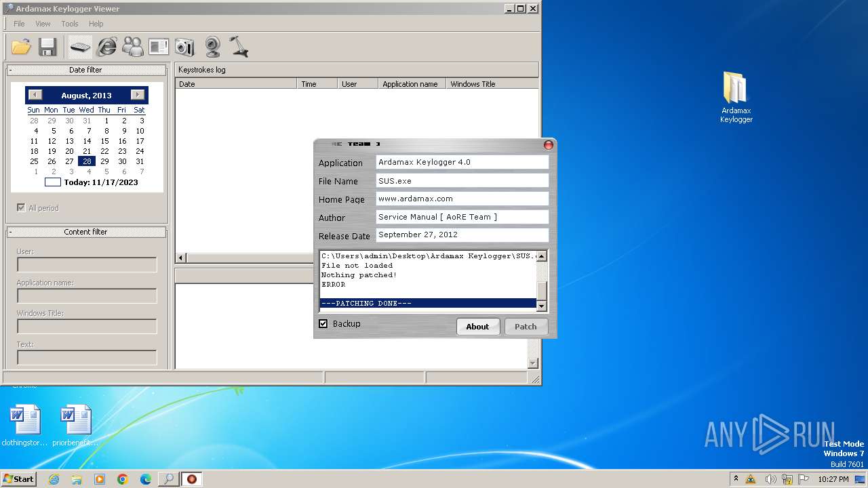Image resolution: width=868 pixels, height=488 pixels.
Task: Click the network tray icon
Action: tap(787, 479)
